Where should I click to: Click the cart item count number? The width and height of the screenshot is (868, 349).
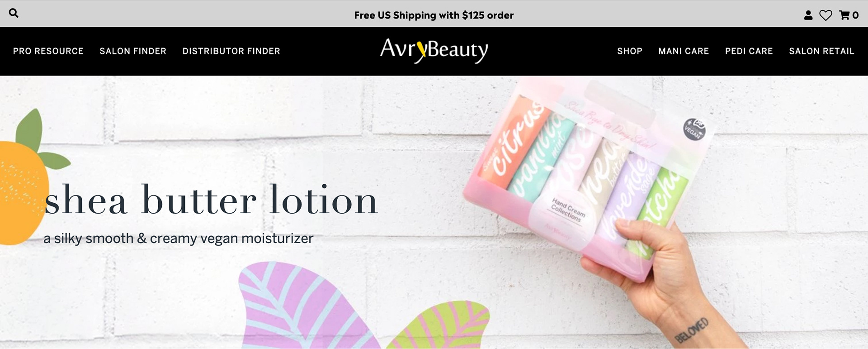[855, 15]
